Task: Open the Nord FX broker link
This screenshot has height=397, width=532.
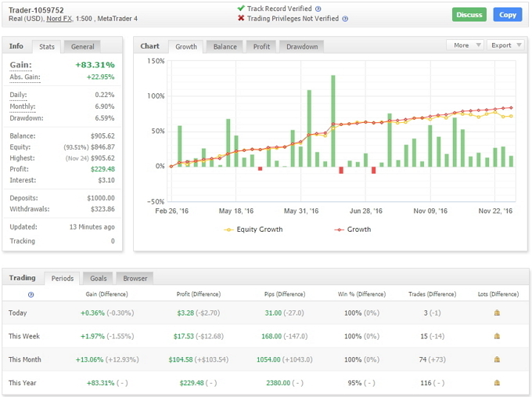Action: click(59, 19)
